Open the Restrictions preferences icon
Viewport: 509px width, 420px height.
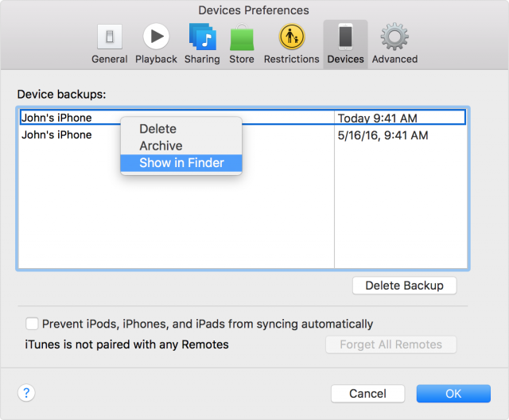[292, 37]
